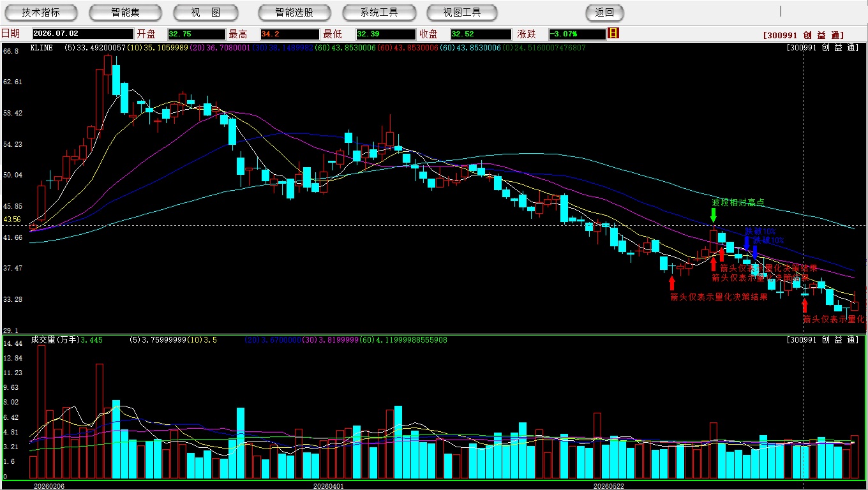The height and width of the screenshot is (490, 868).
Task: Click the 20260206 date axis label
Action: (x=49, y=486)
